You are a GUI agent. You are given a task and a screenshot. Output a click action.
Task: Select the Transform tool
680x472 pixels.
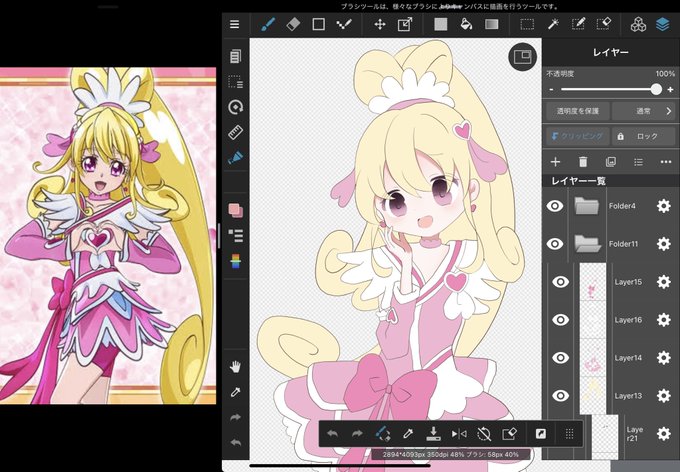(405, 24)
